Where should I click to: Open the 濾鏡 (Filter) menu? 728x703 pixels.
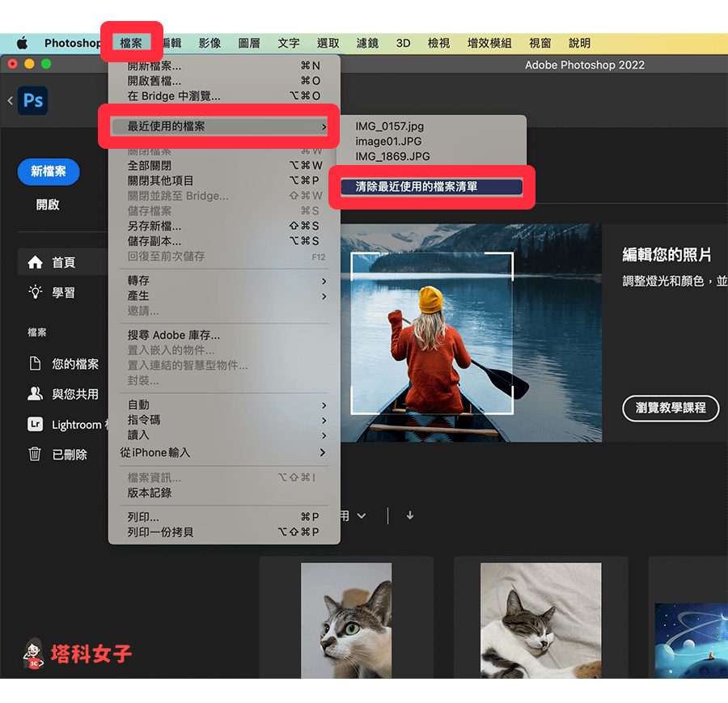pos(367,43)
